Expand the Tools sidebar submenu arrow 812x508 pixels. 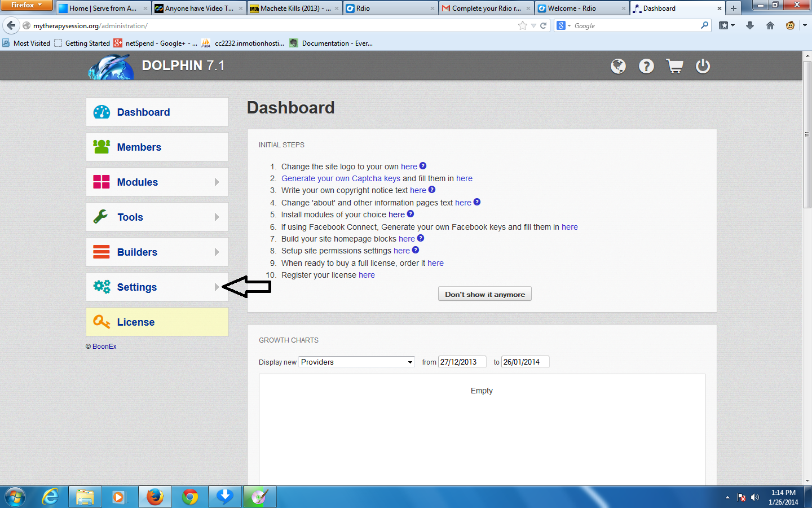(217, 217)
